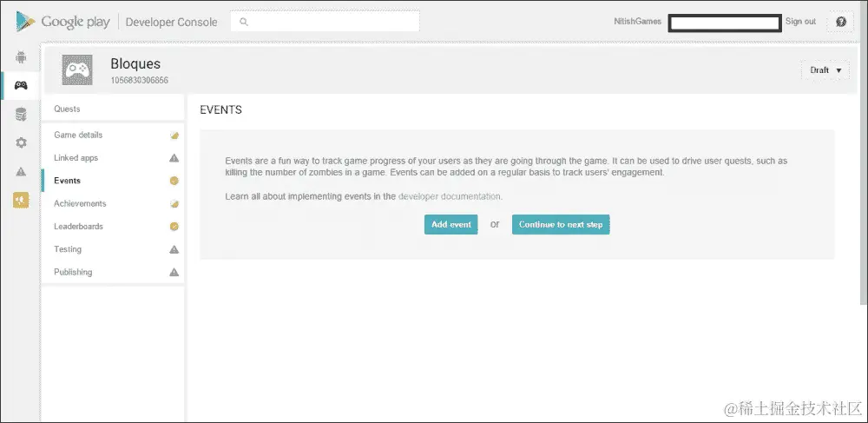Click the Game details status icon
This screenshot has height=423, width=868.
[x=174, y=135]
